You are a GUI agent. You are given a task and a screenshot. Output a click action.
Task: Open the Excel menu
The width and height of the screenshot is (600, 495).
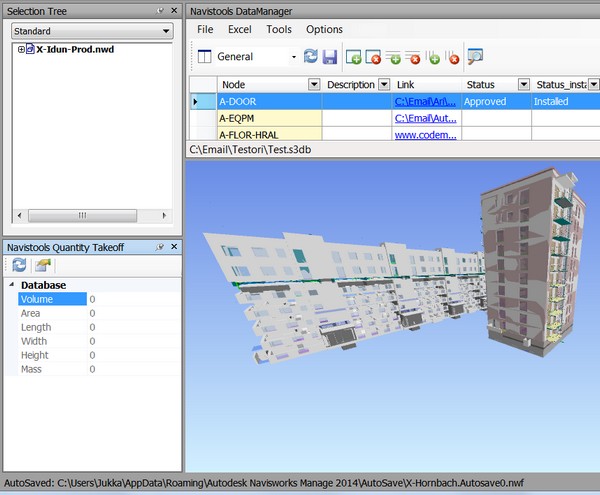pyautogui.click(x=239, y=30)
